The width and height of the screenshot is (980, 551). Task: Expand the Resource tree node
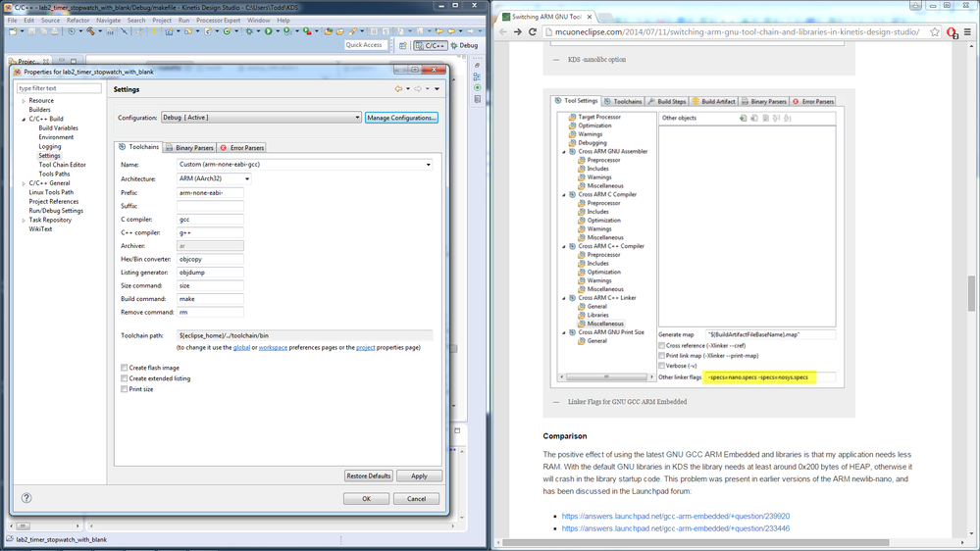point(24,101)
